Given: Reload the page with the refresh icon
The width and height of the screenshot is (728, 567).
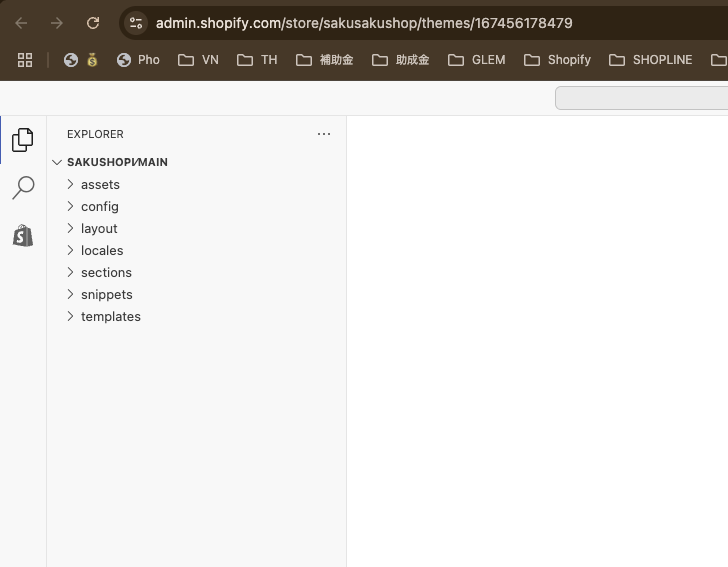Looking at the screenshot, I should tap(93, 23).
